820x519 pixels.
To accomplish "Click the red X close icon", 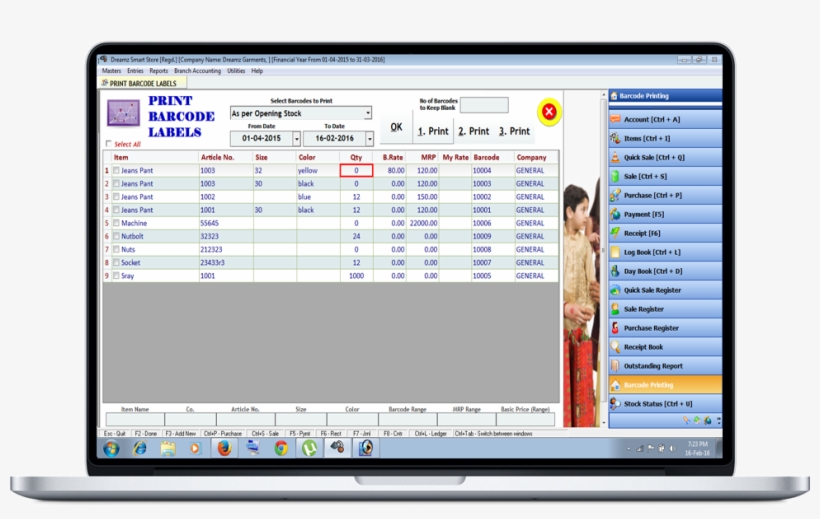I will pos(548,112).
